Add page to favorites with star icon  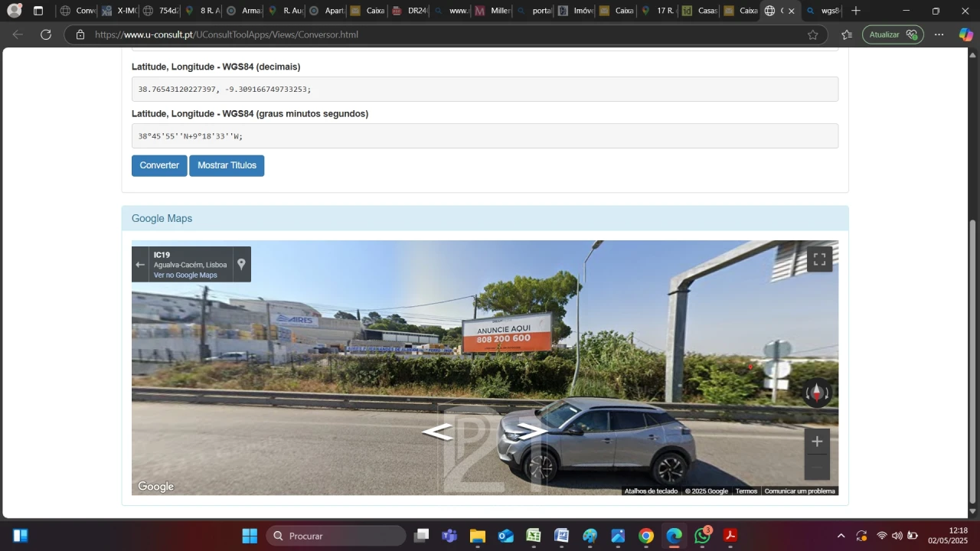[812, 34]
